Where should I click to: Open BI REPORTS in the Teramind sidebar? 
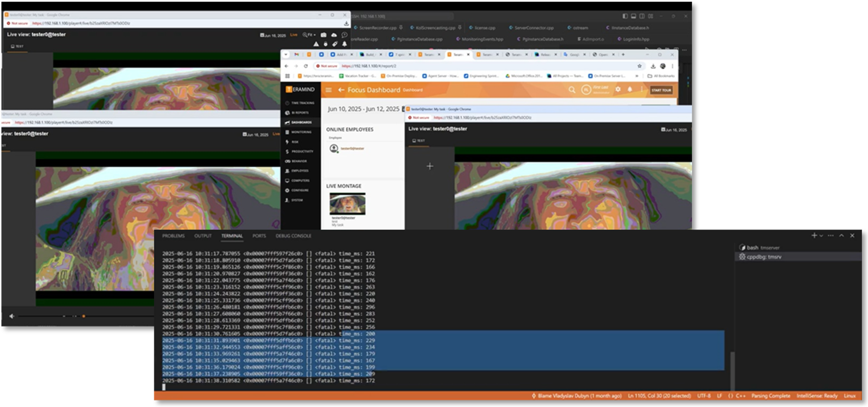(x=297, y=113)
